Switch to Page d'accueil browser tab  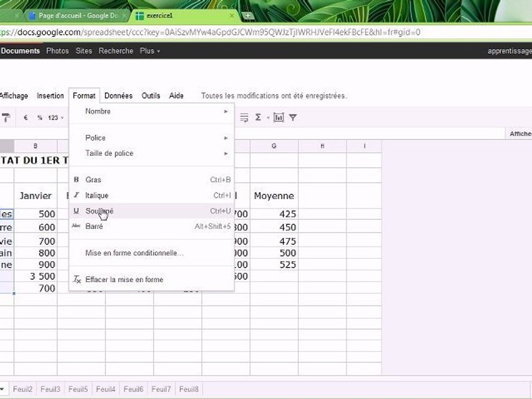point(78,16)
